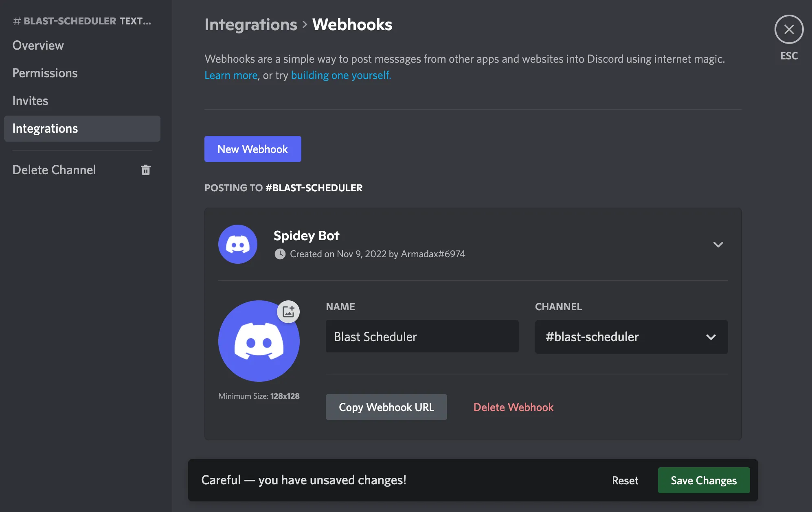Viewport: 812px width, 512px height.
Task: Click the Minimum Size: 128x128 text
Action: click(x=259, y=396)
